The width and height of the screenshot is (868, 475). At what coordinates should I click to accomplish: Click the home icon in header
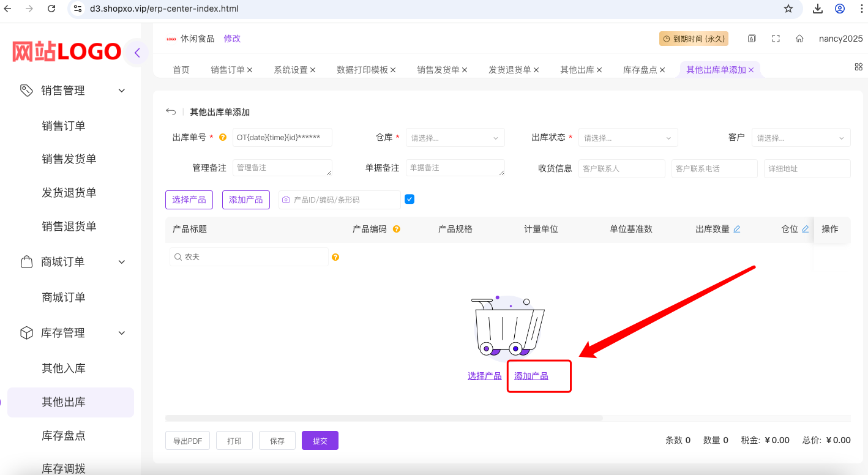tap(799, 39)
